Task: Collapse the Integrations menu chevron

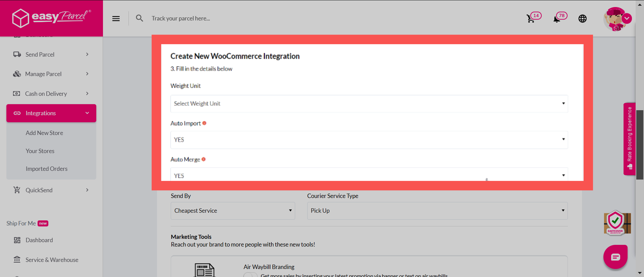Action: pyautogui.click(x=87, y=113)
